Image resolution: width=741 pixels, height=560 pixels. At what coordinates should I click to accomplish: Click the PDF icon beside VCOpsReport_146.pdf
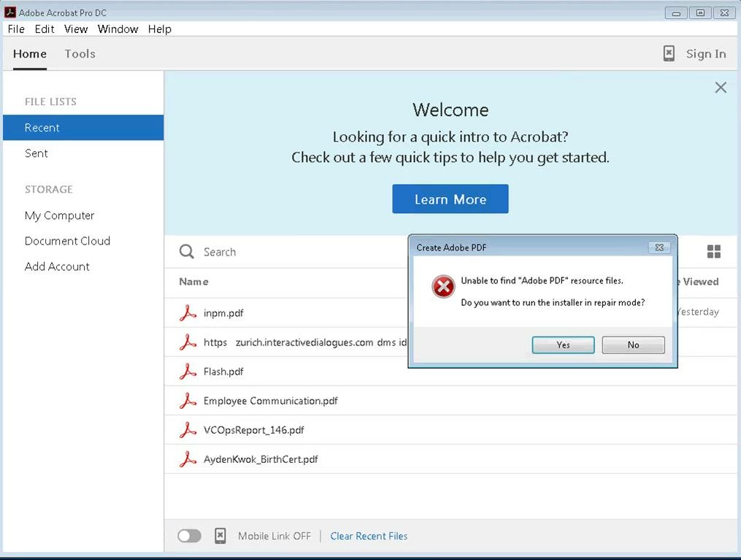[188, 430]
